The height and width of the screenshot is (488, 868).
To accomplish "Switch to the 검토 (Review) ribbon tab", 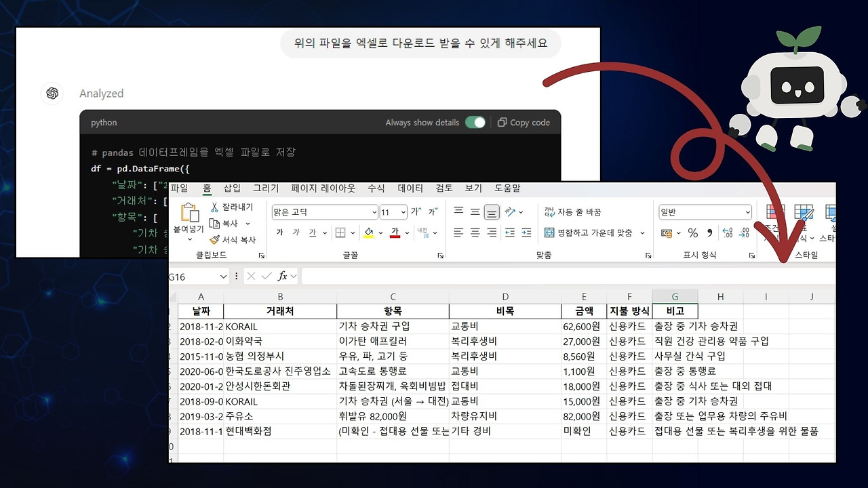I will click(444, 188).
